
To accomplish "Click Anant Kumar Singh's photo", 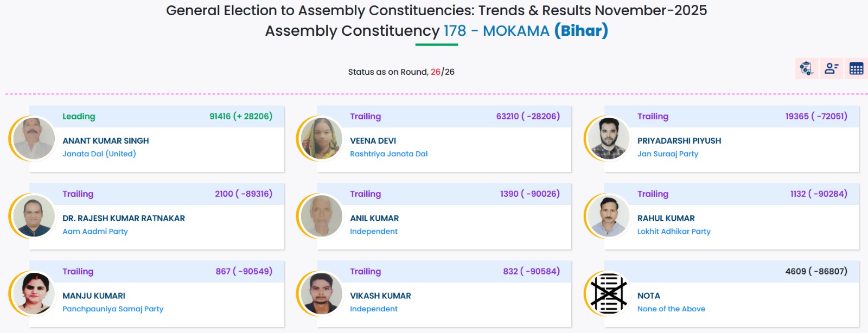I will tap(34, 138).
